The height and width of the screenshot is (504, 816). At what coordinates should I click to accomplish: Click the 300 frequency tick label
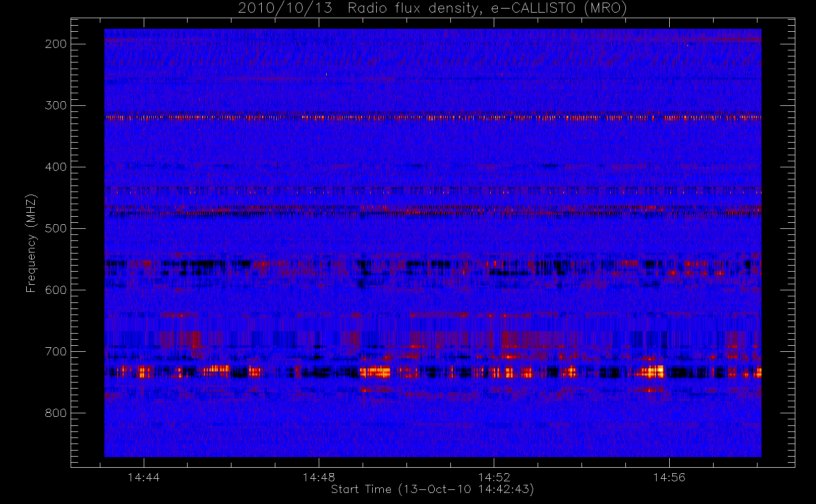[55, 105]
